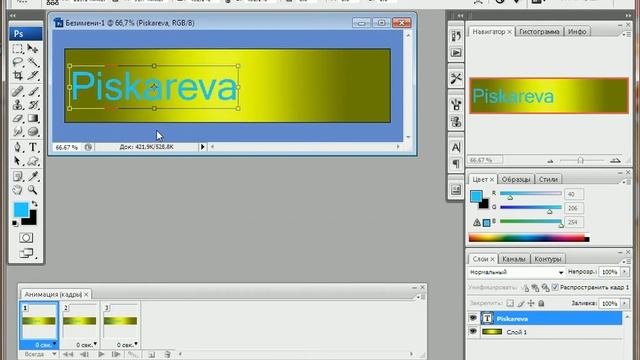Select the Hand tool
The width and height of the screenshot is (640, 360).
tap(18, 190)
